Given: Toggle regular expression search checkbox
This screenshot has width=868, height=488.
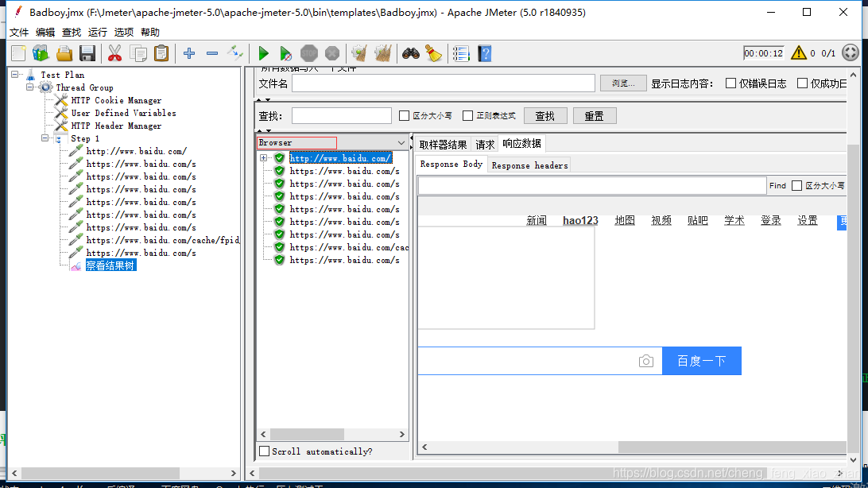Looking at the screenshot, I should 467,115.
